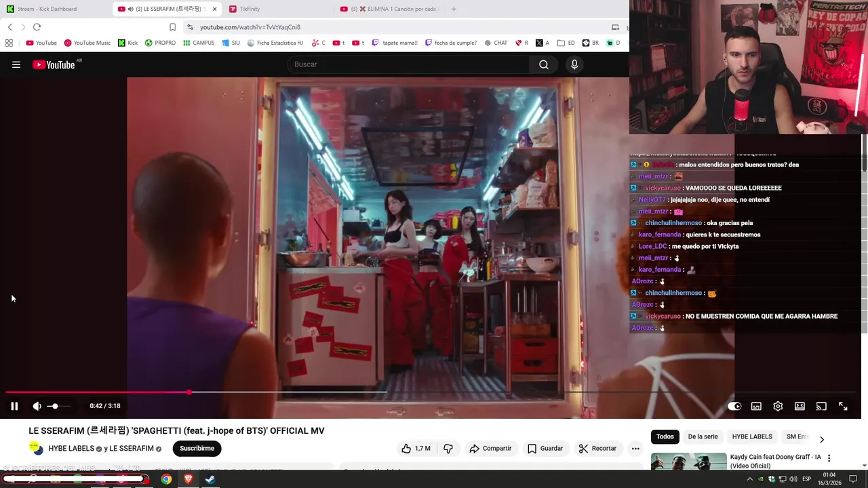Image resolution: width=868 pixels, height=488 pixels.
Task: Click the youtube.com address bar URL
Action: [x=250, y=27]
